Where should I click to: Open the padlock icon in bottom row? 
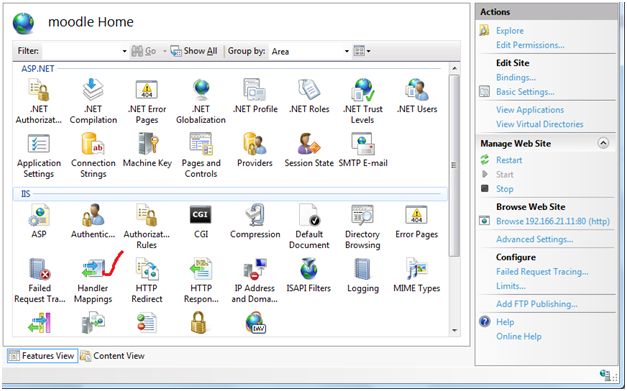coord(199,322)
